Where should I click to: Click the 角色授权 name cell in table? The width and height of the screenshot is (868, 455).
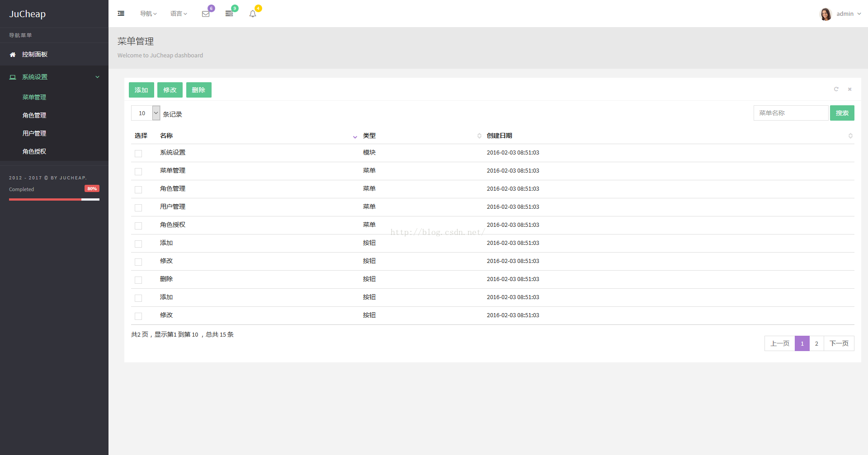coord(173,225)
